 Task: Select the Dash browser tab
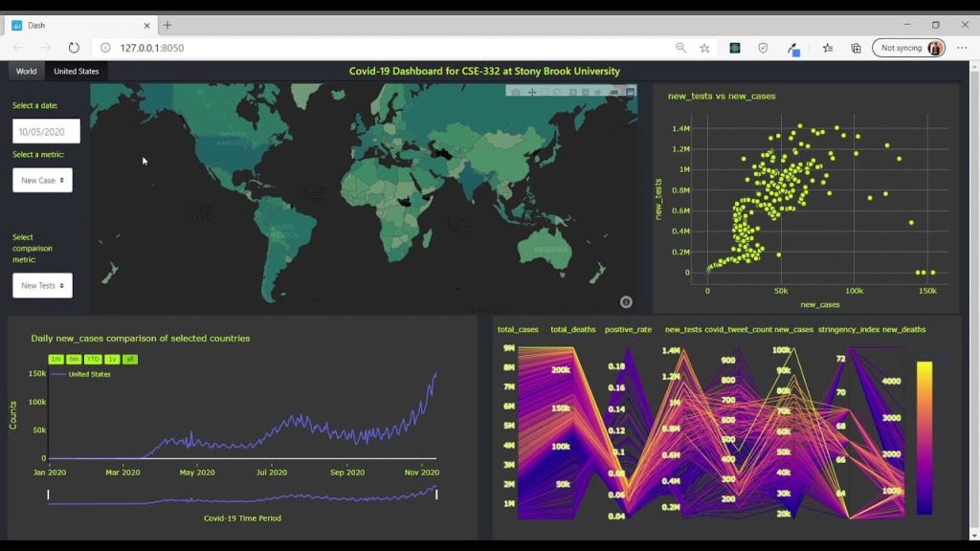coord(80,26)
